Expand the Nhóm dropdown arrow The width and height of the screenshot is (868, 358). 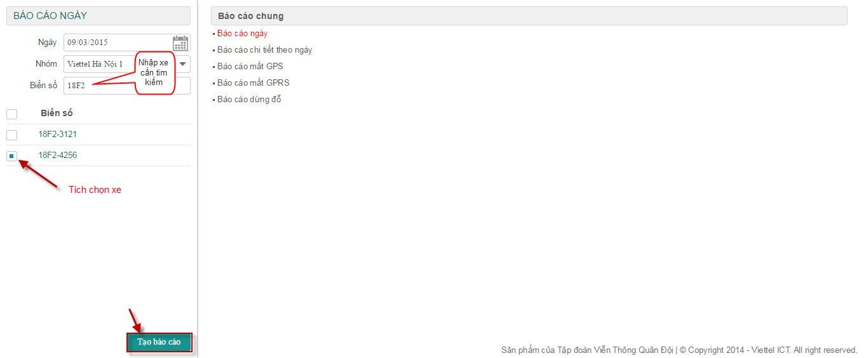click(x=183, y=64)
